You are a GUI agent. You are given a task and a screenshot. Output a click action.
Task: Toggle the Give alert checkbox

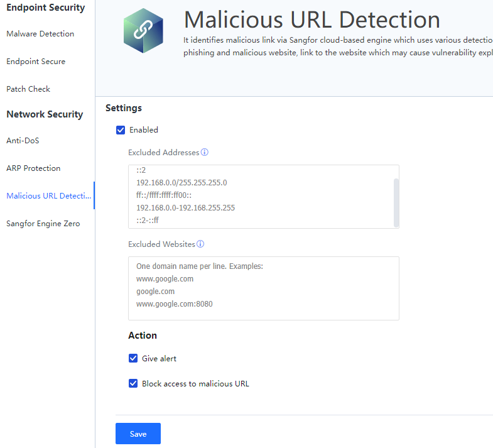(x=133, y=358)
